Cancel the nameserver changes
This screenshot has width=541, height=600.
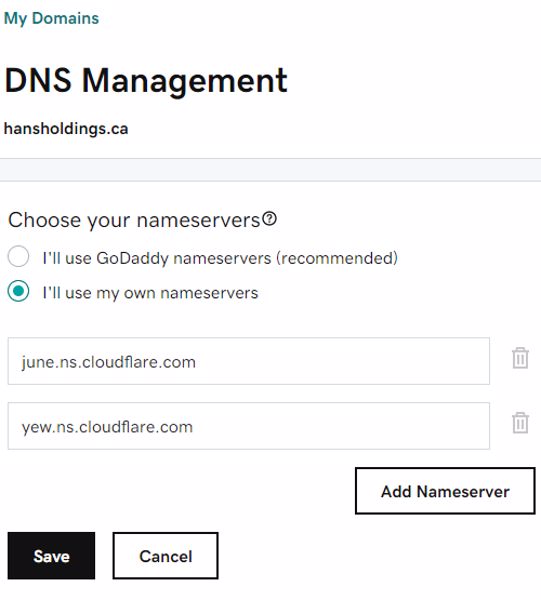(166, 556)
